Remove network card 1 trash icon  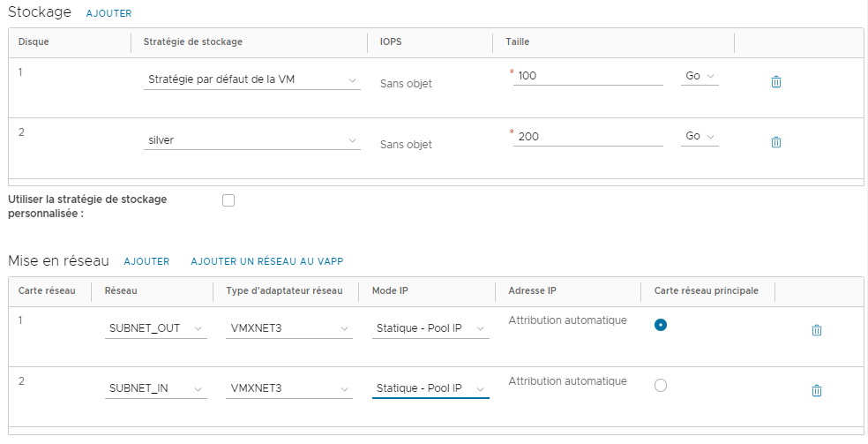[x=817, y=330]
